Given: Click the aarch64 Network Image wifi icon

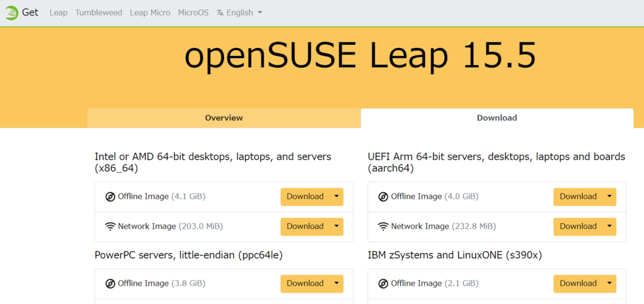Looking at the screenshot, I should pyautogui.click(x=383, y=226).
